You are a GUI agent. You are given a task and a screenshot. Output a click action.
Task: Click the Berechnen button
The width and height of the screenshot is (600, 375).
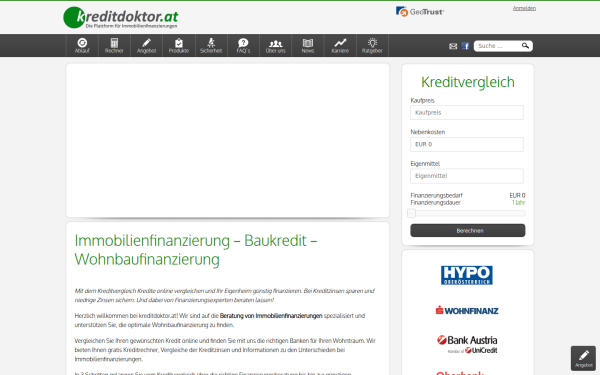click(468, 230)
